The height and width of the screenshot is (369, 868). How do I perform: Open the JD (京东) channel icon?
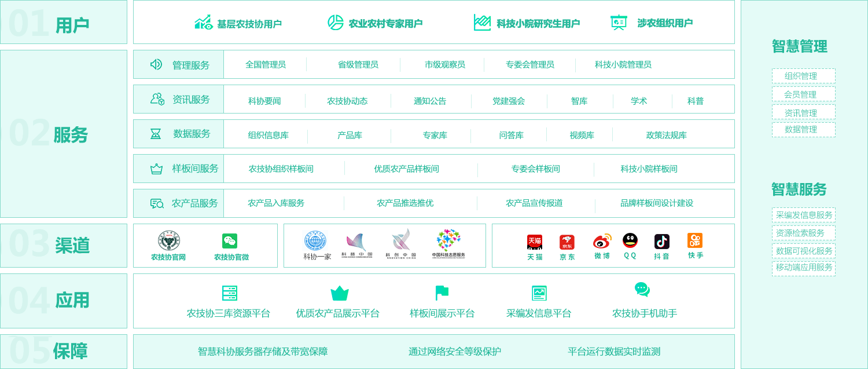pyautogui.click(x=567, y=242)
